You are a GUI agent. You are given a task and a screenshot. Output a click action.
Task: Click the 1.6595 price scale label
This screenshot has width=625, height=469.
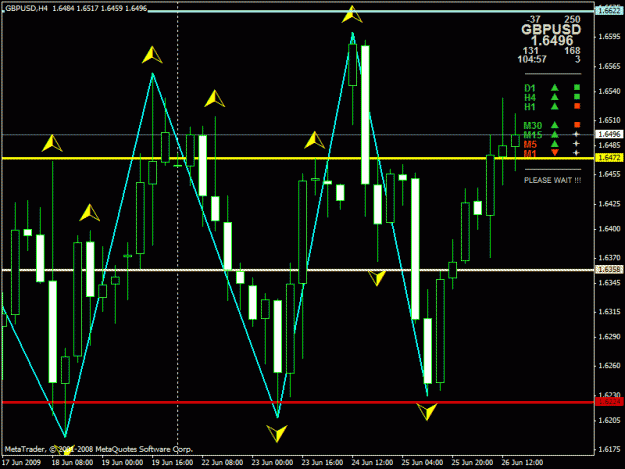click(610, 37)
